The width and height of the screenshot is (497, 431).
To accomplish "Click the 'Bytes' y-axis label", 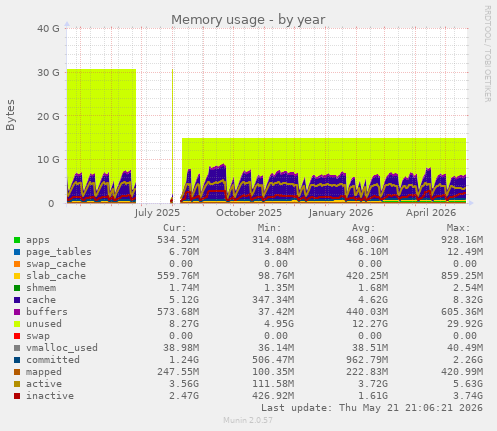I will click(x=10, y=115).
